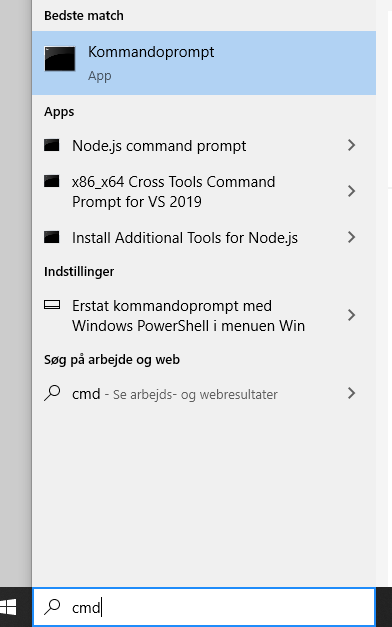Screen dimensions: 392x627
Task: Open cmd - Se arbejds- og webresultater
Action: (204, 393)
